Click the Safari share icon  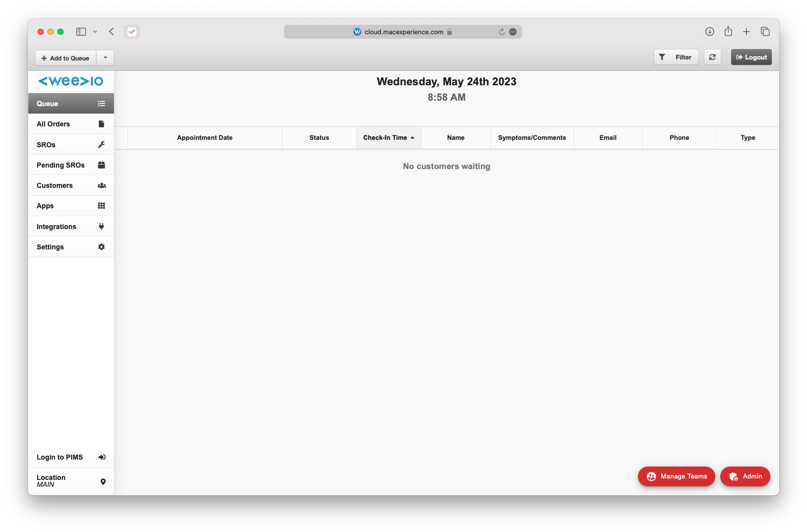click(x=728, y=32)
